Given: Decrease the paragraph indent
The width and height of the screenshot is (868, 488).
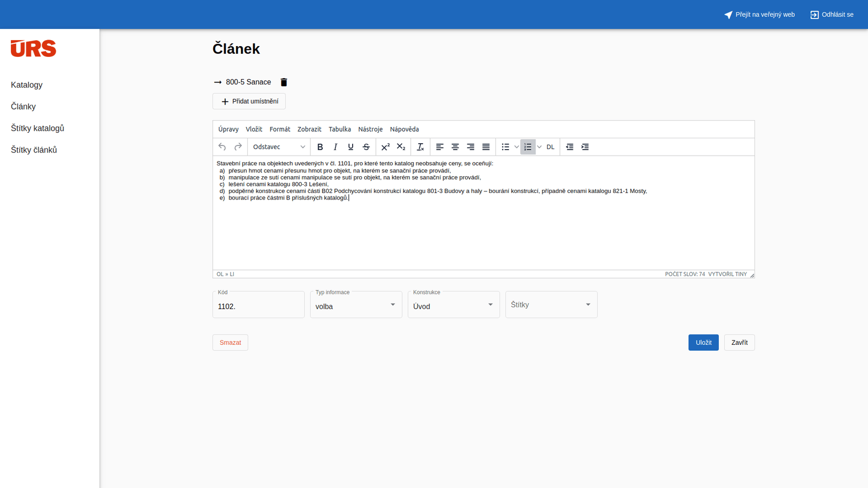Looking at the screenshot, I should click(x=570, y=147).
